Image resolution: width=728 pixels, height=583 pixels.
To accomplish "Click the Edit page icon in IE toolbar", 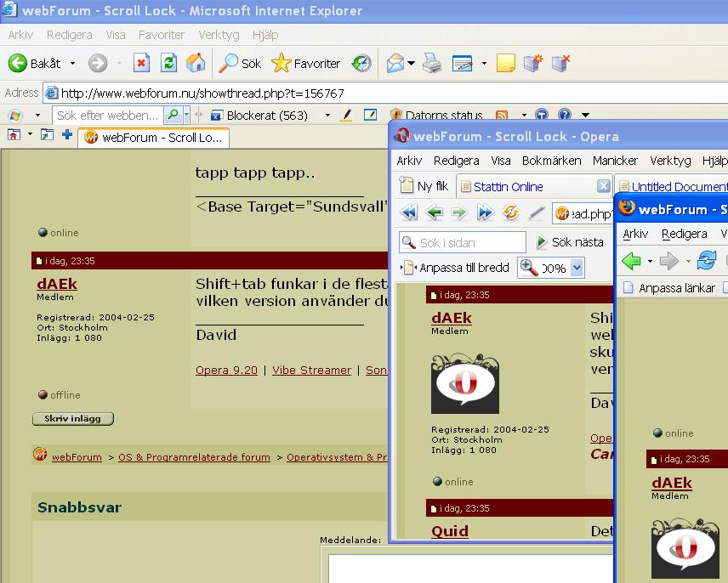I will [463, 63].
